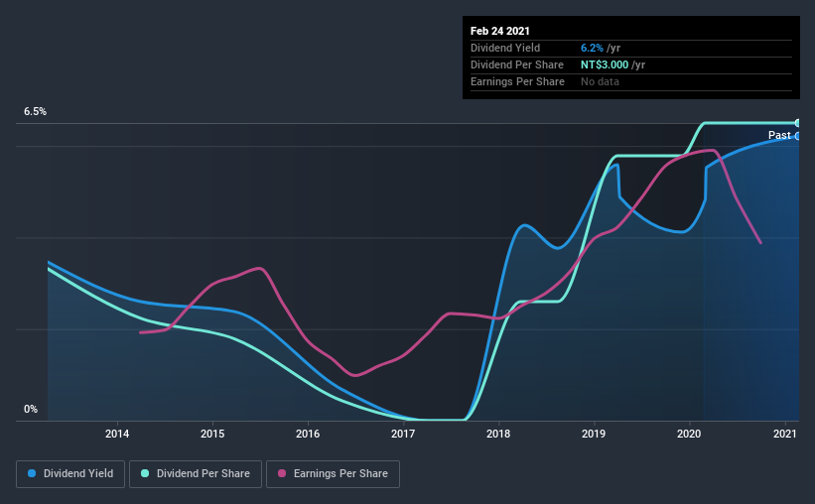Toggle the Dividend Yield legend button
The height and width of the screenshot is (504, 815).
pos(70,474)
